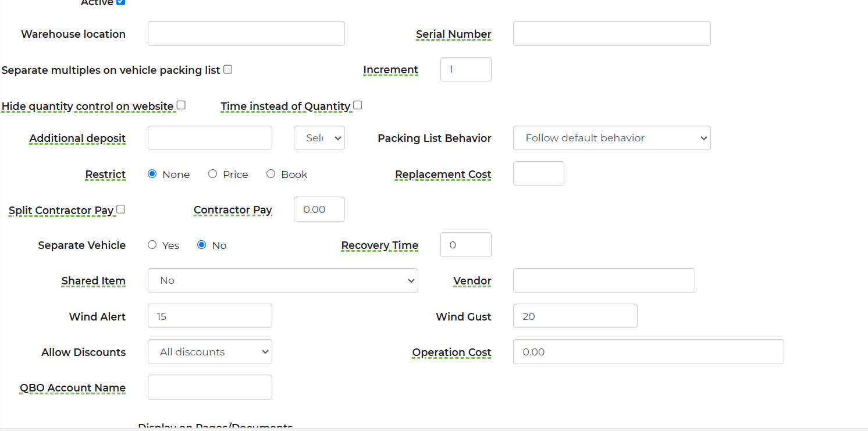The width and height of the screenshot is (868, 431).
Task: Open the Packing List Behavior dropdown
Action: click(611, 138)
